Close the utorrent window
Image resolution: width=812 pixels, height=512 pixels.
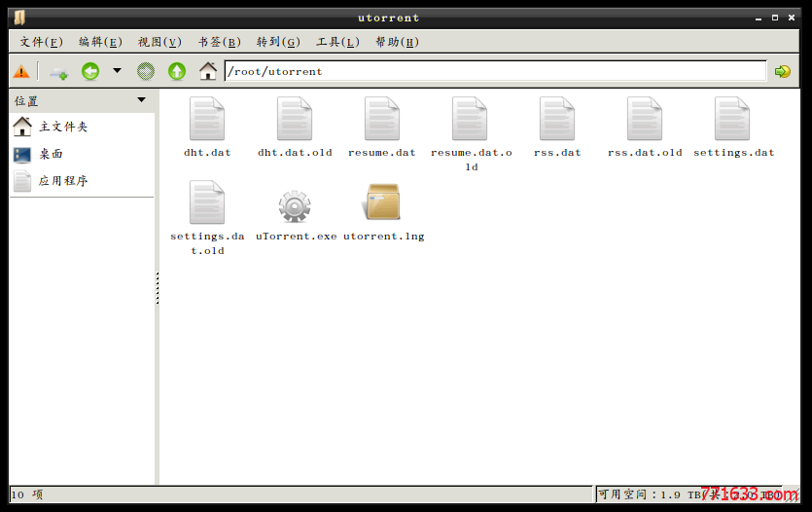[x=792, y=18]
